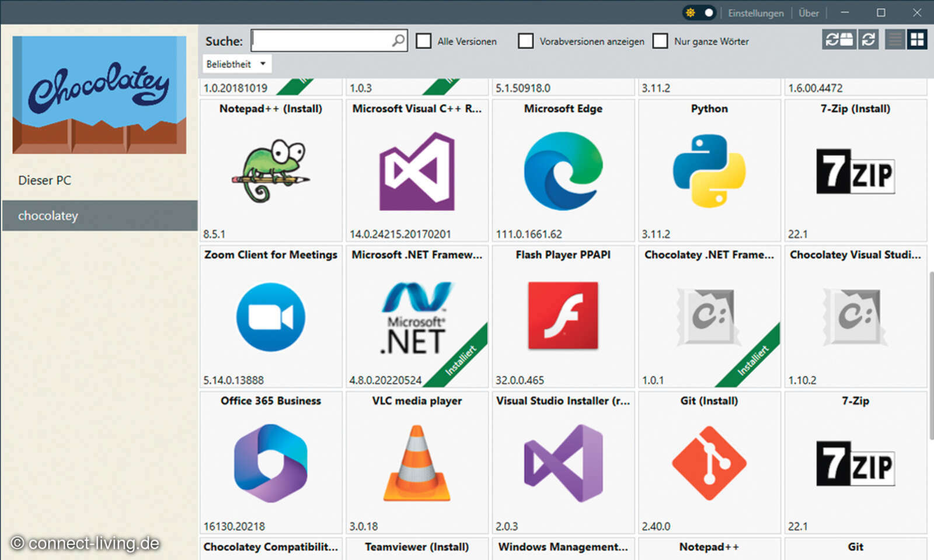
Task: Switch to list view layout
Action: pos(894,40)
